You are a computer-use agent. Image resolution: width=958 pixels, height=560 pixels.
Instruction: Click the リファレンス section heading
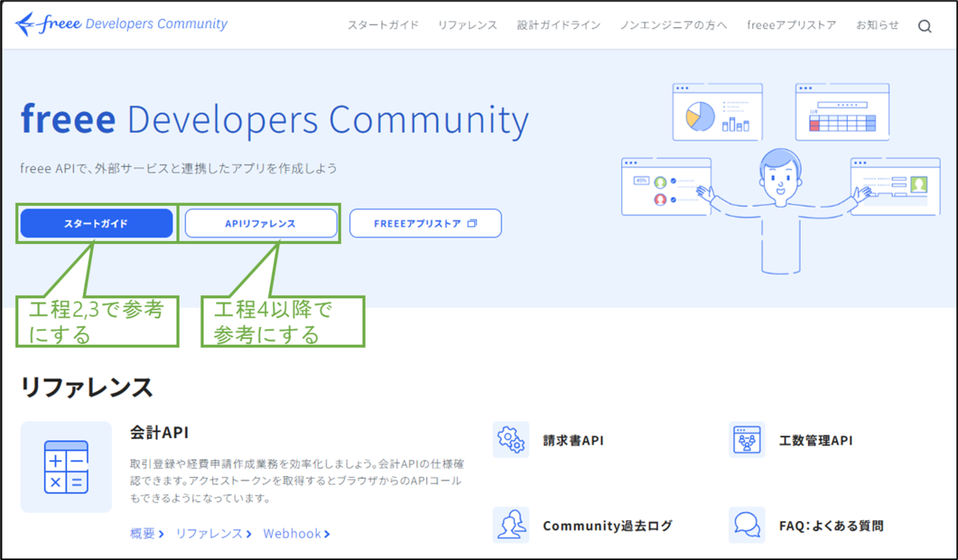87,387
